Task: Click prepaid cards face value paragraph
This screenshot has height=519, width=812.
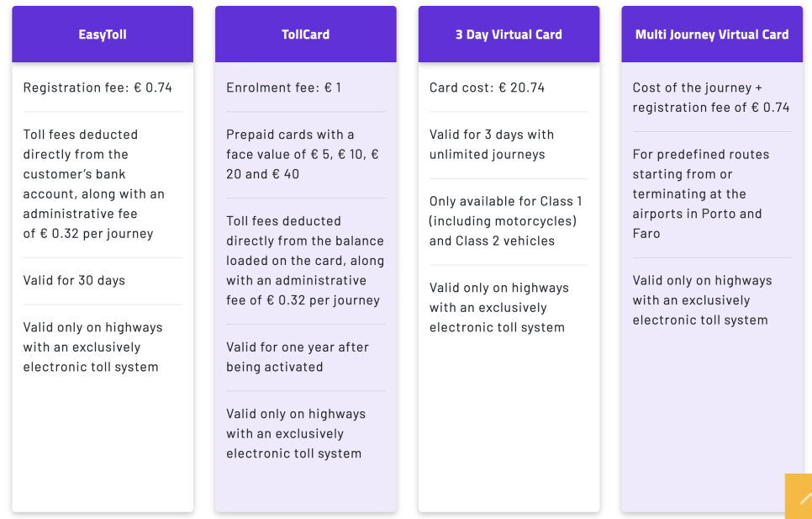Action: point(303,154)
